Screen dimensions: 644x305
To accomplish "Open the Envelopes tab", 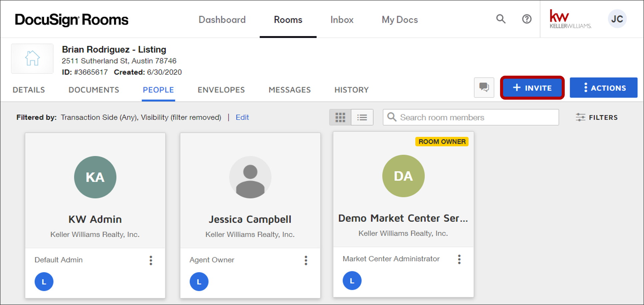I will [x=221, y=90].
